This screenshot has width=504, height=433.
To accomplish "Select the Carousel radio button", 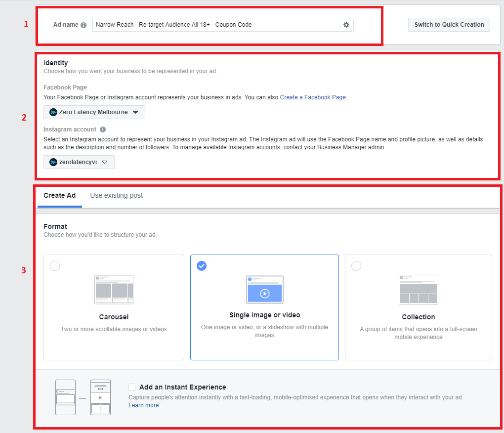I will tap(55, 266).
